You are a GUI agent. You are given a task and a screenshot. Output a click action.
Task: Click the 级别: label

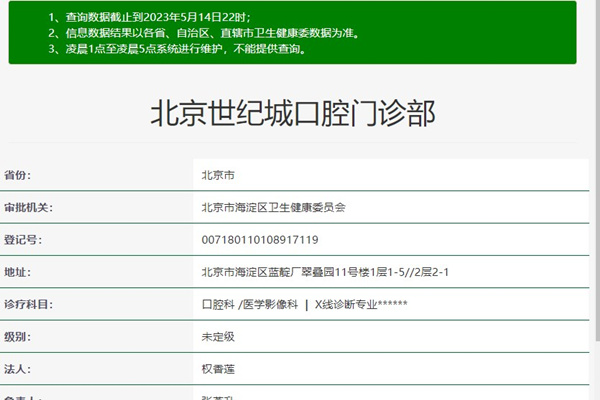17,337
